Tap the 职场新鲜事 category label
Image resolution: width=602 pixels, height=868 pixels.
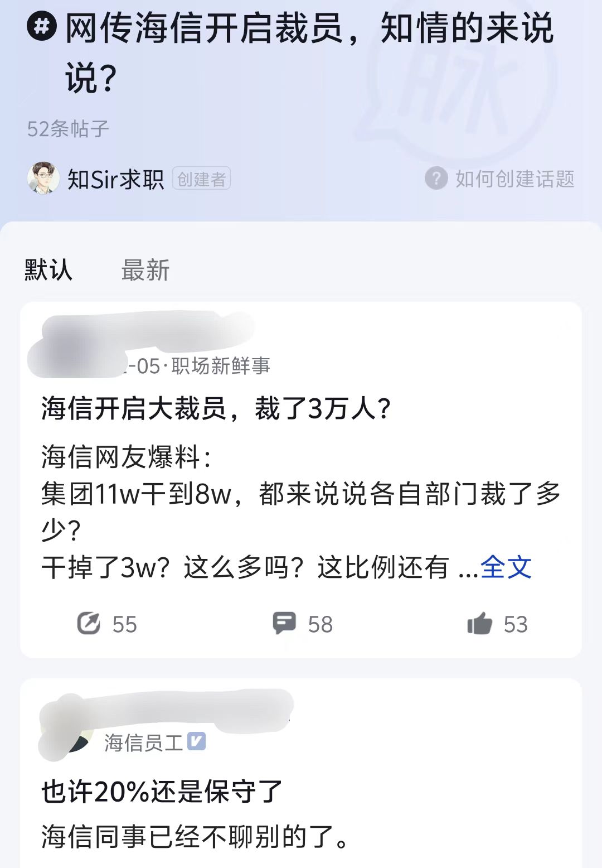(x=221, y=366)
